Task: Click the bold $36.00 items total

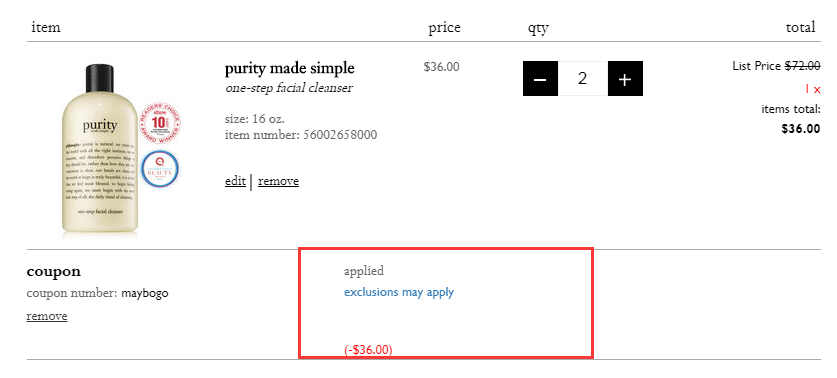Action: 801,129
